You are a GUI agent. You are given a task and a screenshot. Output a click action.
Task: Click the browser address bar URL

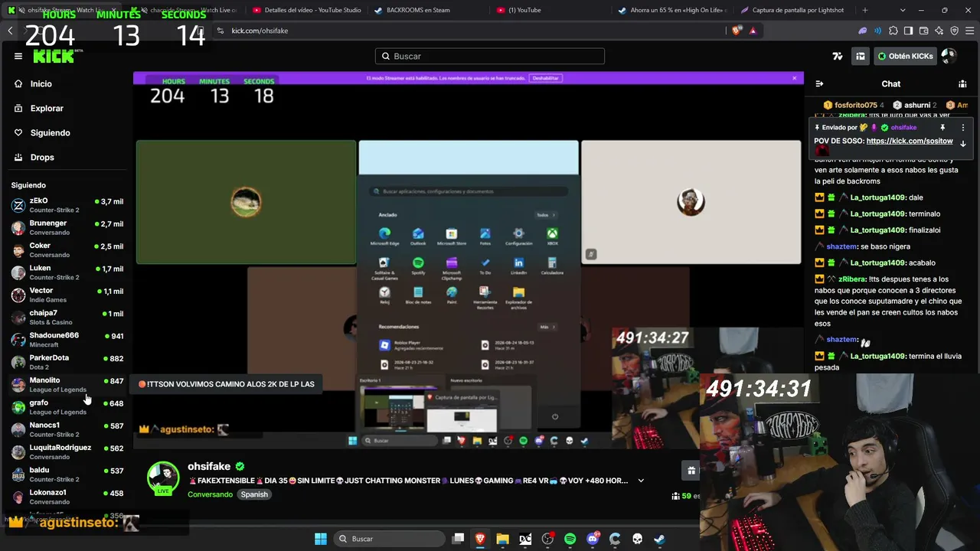tap(260, 31)
